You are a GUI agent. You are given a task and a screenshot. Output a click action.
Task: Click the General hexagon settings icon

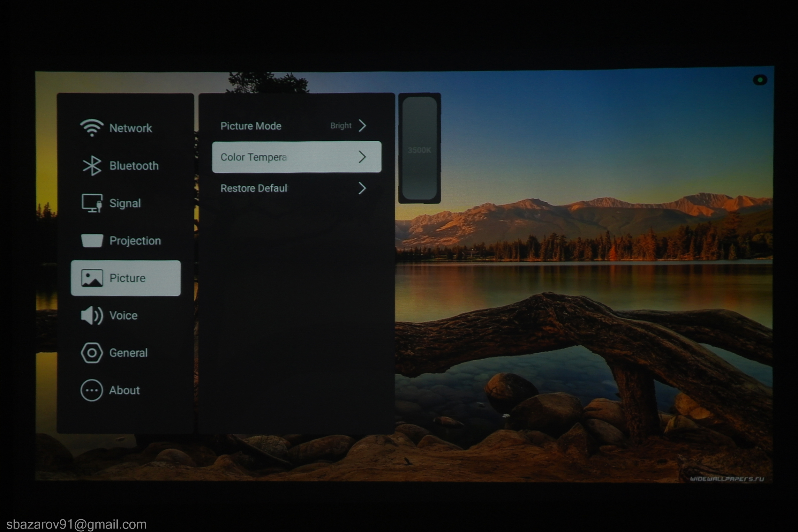click(92, 353)
